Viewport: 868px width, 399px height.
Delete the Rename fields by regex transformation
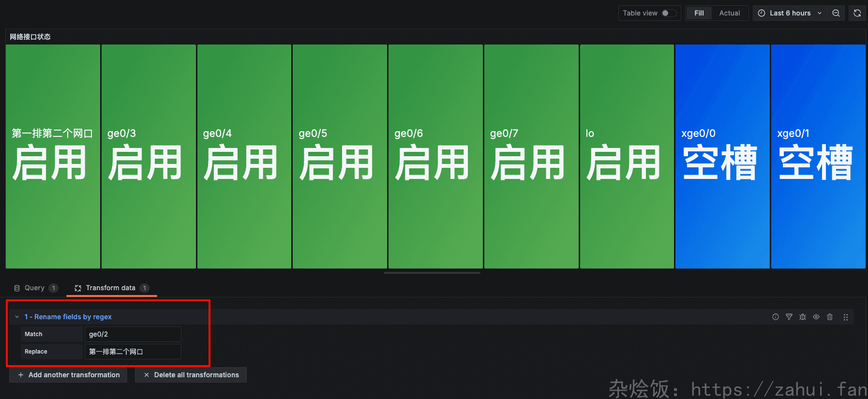[x=829, y=317]
